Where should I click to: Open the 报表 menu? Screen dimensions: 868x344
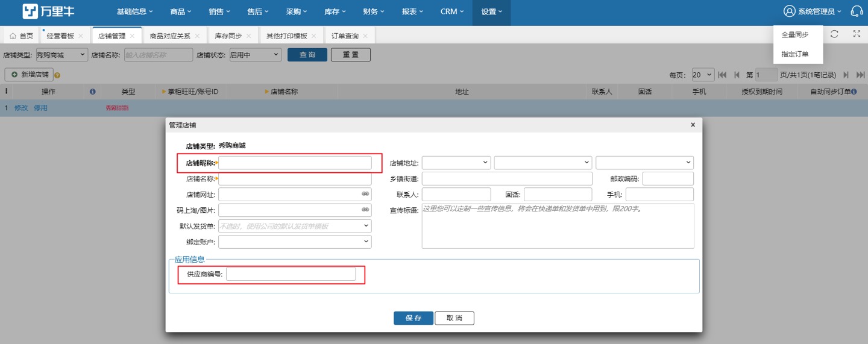pos(412,11)
